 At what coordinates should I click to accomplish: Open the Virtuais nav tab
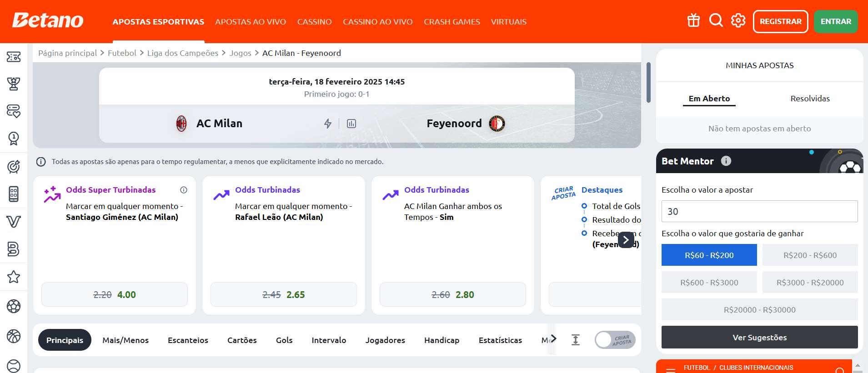[509, 22]
